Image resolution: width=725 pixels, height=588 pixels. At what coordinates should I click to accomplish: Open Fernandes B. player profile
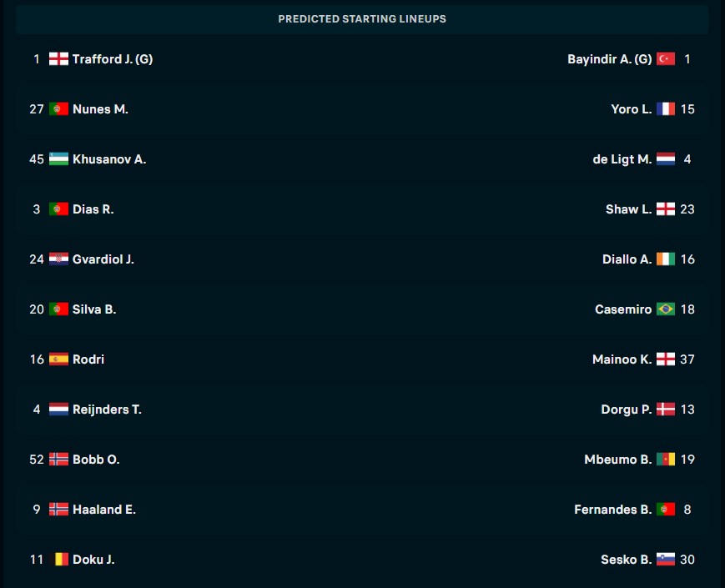(x=612, y=510)
